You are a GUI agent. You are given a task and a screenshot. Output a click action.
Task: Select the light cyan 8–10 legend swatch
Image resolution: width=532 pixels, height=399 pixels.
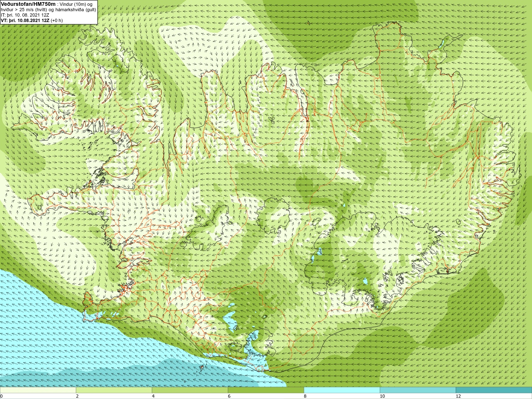point(342,390)
